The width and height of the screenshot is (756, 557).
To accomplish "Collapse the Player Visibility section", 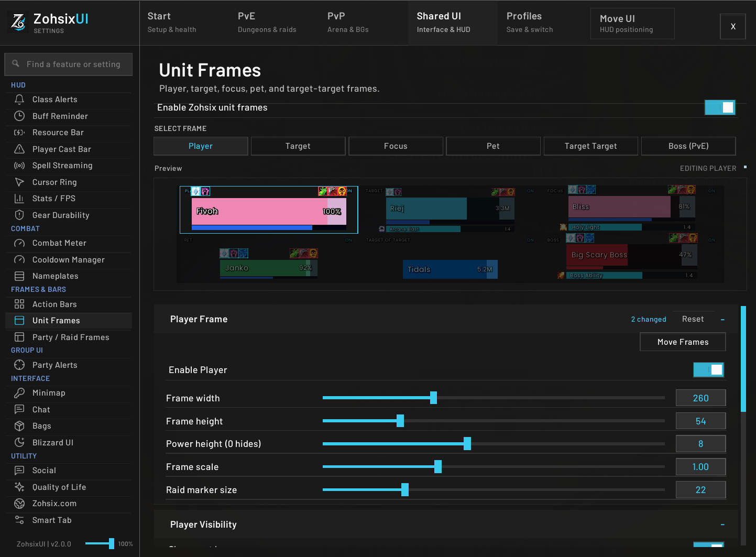I will (722, 525).
